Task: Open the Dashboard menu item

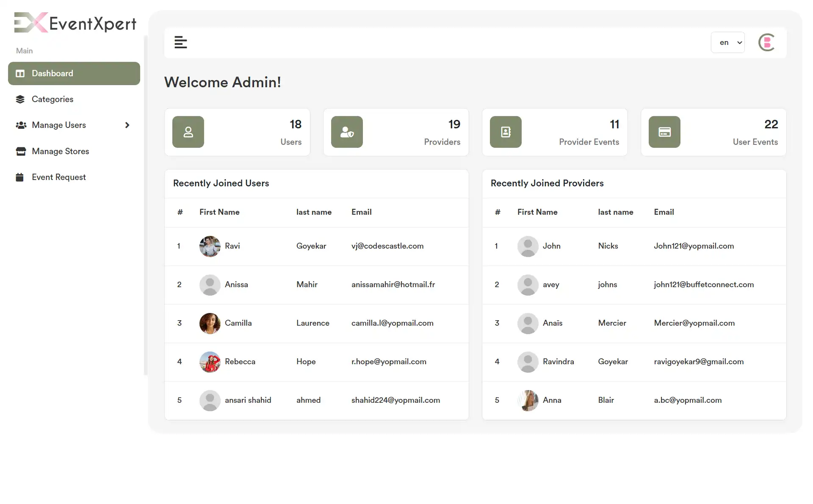Action: tap(52, 73)
